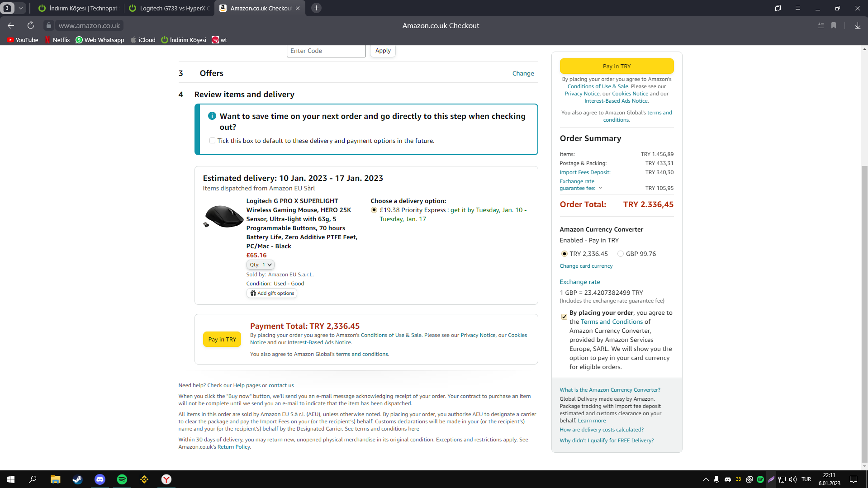
Task: Open the iCloud bookmark
Action: (143, 40)
